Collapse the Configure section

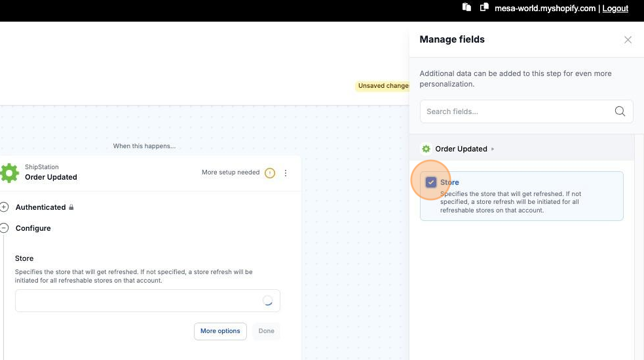[4, 228]
